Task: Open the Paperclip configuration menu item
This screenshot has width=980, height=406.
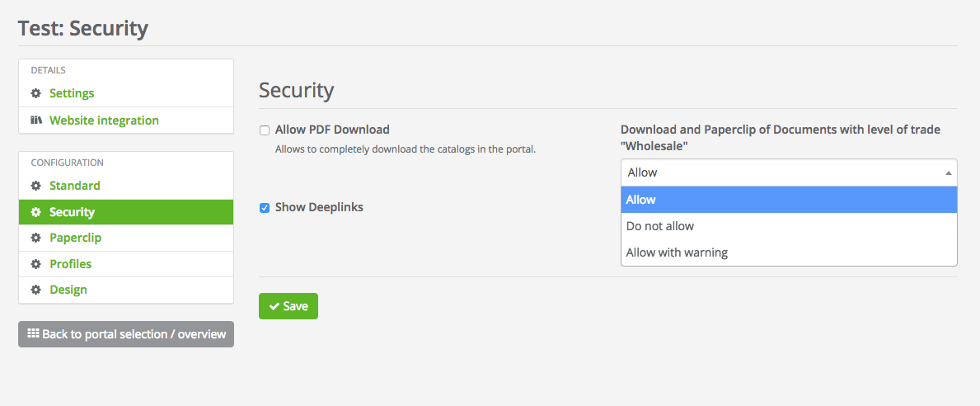Action: pyautogui.click(x=75, y=238)
